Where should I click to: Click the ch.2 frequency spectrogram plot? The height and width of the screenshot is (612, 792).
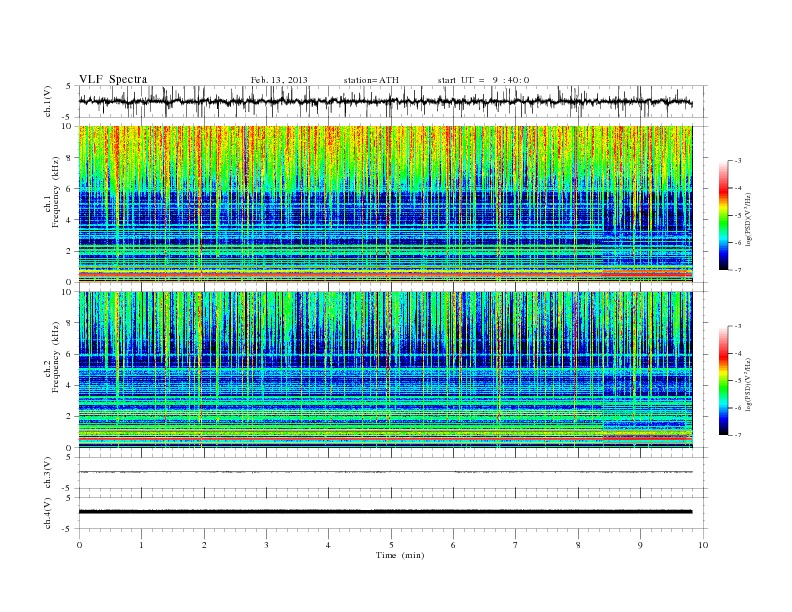click(385, 370)
